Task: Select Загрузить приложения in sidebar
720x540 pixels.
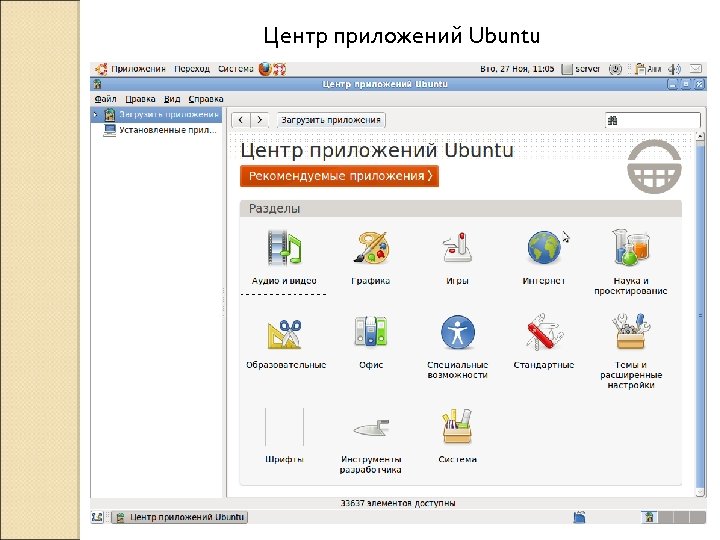Action: coord(168,114)
